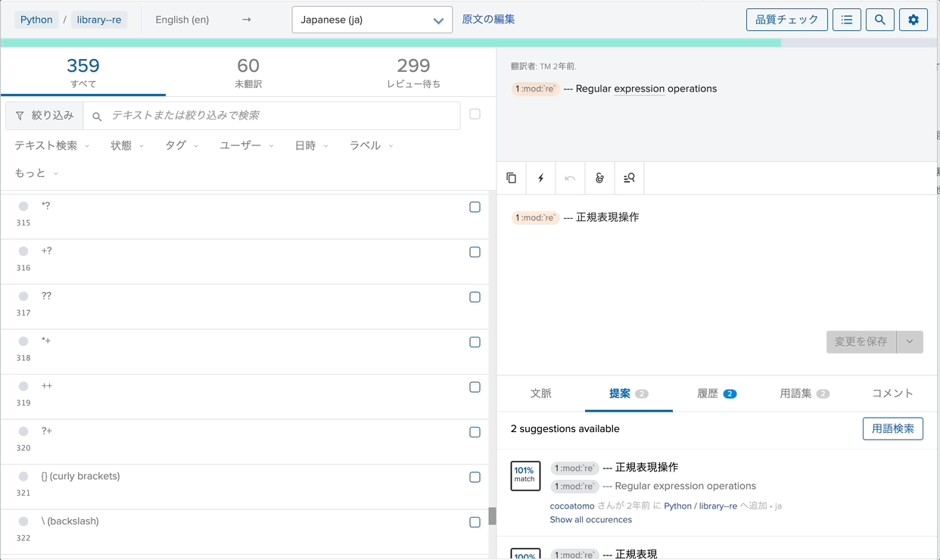Click the magnifier search button at top right

click(x=879, y=20)
